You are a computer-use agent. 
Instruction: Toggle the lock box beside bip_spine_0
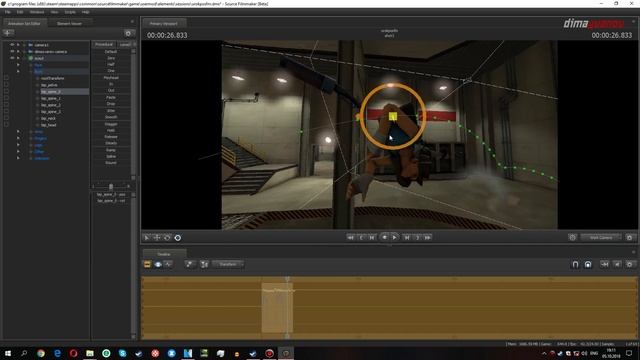coord(6,91)
